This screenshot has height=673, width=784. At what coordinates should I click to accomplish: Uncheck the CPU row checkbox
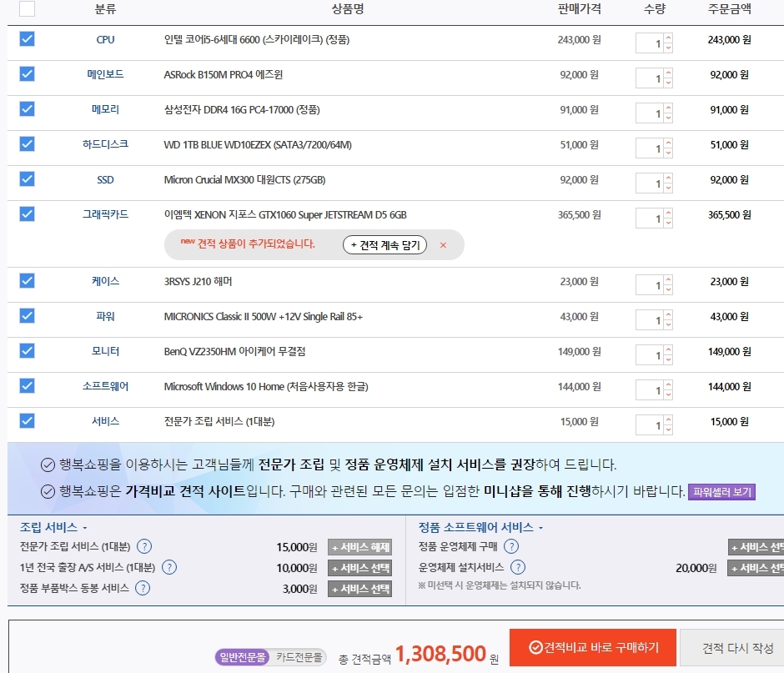[x=27, y=39]
